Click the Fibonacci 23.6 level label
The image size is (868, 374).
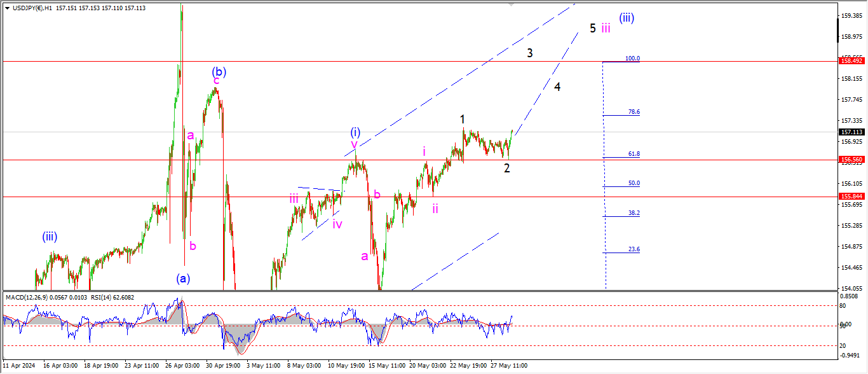pos(634,249)
